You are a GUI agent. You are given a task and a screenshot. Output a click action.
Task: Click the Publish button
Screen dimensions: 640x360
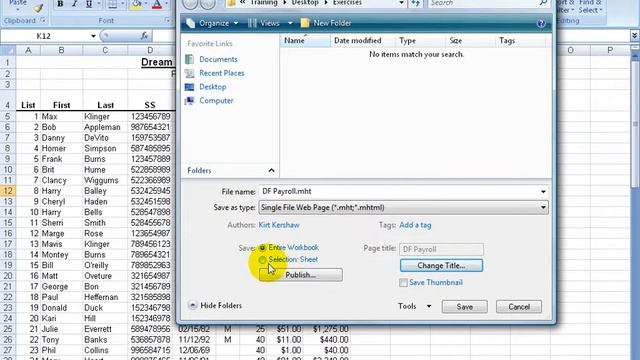pyautogui.click(x=300, y=275)
